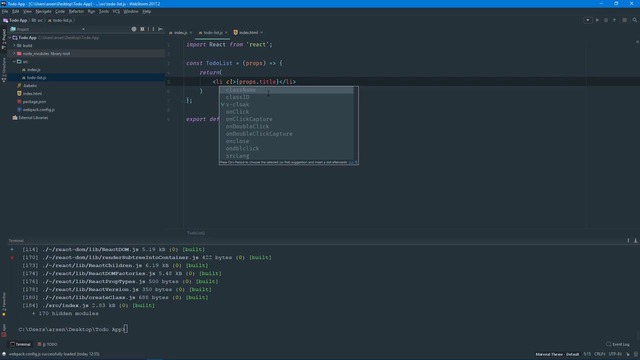640x360 pixels.
Task: Select index.js in the project tree
Action: click(33, 70)
